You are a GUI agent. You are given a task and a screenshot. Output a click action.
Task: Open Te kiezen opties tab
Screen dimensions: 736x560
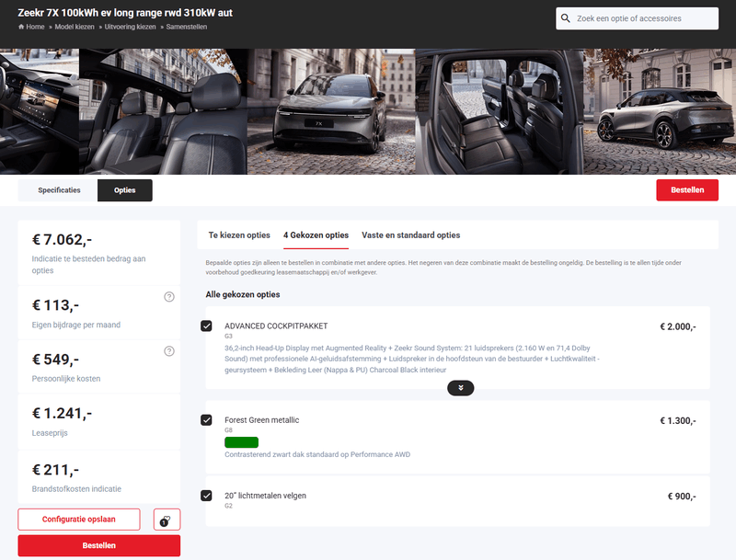tap(239, 235)
